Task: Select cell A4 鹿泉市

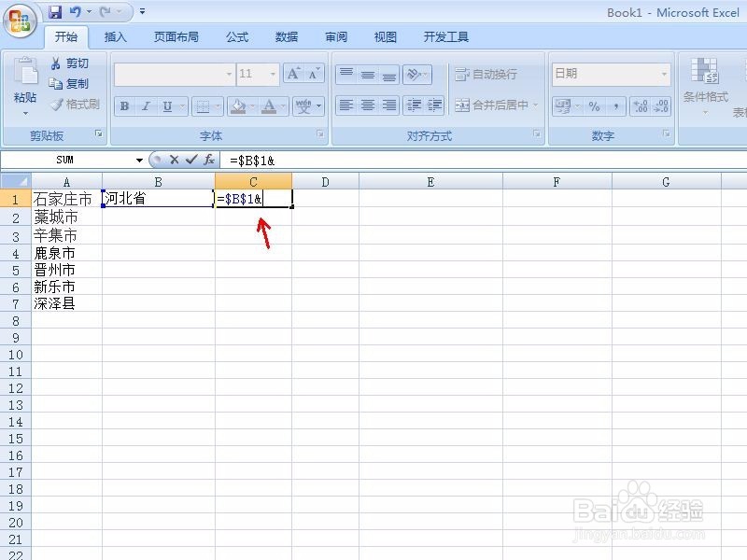Action: (x=66, y=253)
